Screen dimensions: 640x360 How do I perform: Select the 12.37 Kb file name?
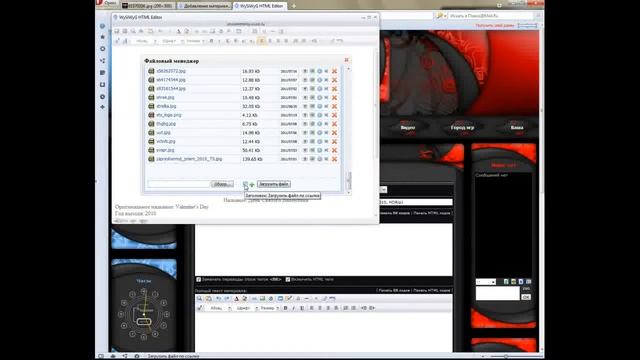coord(171,89)
